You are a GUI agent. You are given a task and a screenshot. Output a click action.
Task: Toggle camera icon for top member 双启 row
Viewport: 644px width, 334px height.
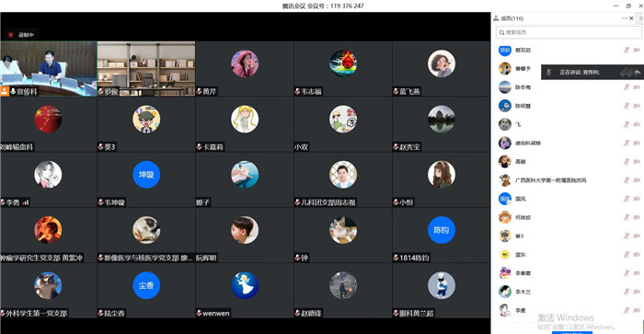click(x=637, y=50)
